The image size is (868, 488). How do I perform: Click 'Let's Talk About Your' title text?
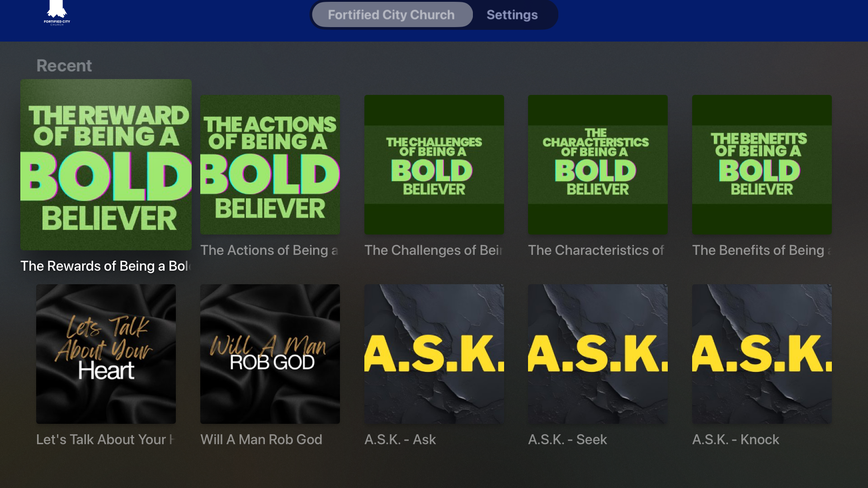pyautogui.click(x=105, y=440)
